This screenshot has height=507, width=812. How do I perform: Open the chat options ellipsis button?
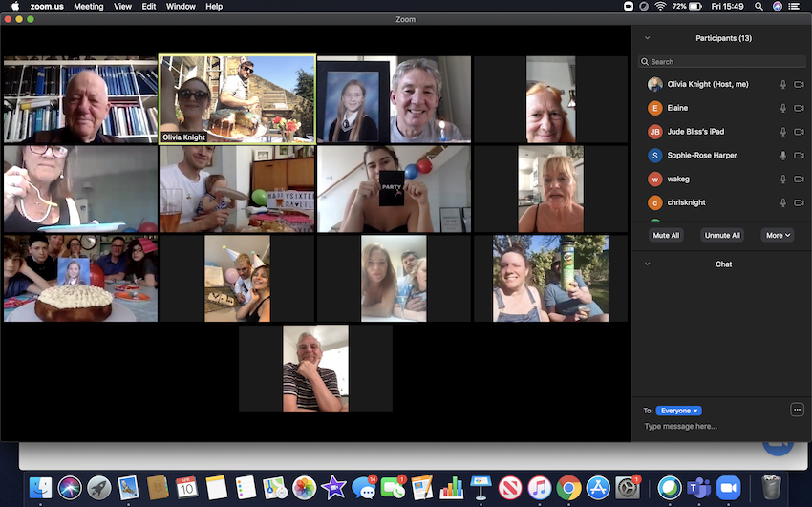coord(797,410)
